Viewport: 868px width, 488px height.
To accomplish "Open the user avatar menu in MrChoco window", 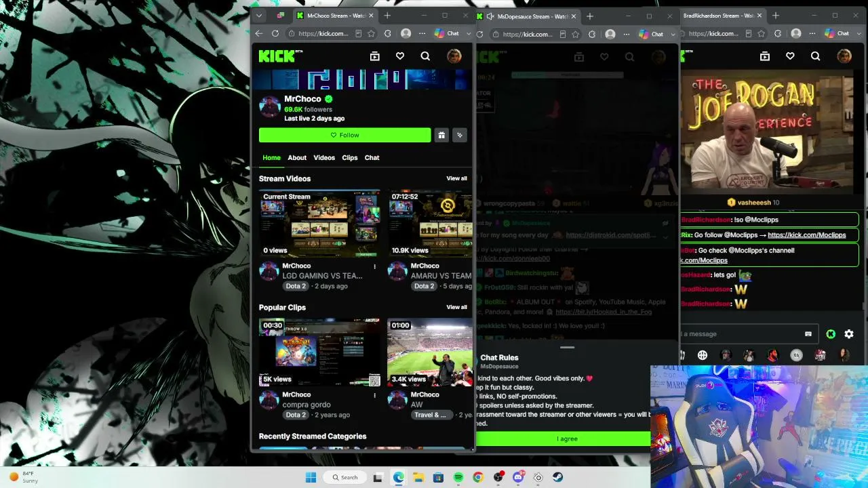I will pyautogui.click(x=454, y=56).
